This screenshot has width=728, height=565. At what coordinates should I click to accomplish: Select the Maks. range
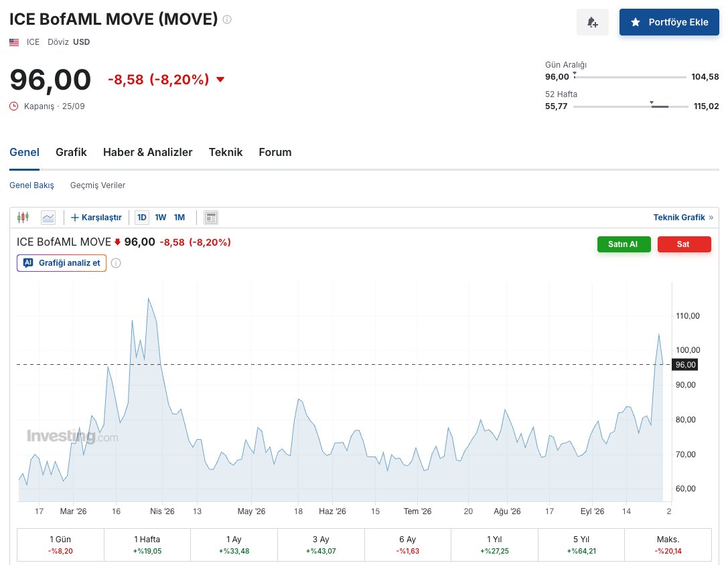click(668, 545)
